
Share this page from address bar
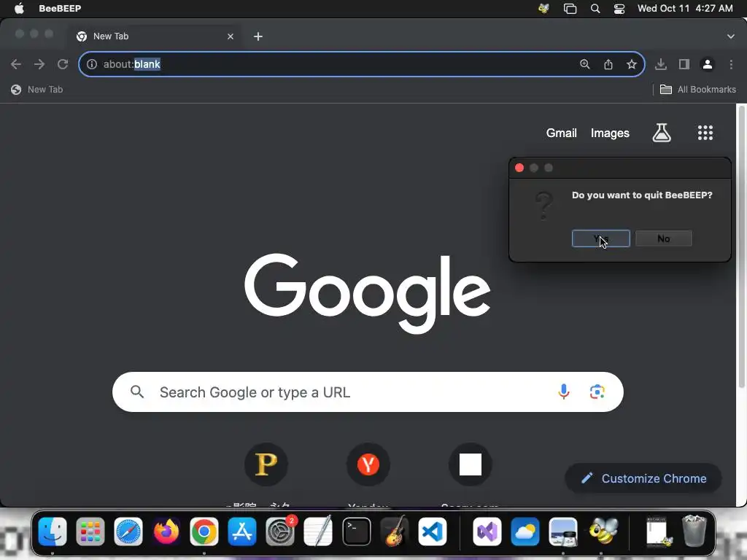click(608, 64)
